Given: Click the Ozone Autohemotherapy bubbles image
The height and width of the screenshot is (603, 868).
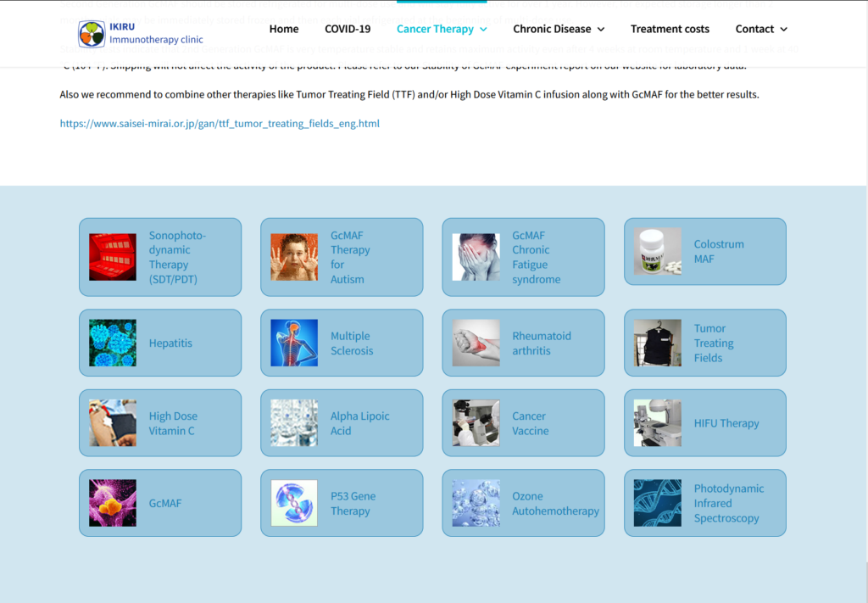Looking at the screenshot, I should (x=476, y=503).
